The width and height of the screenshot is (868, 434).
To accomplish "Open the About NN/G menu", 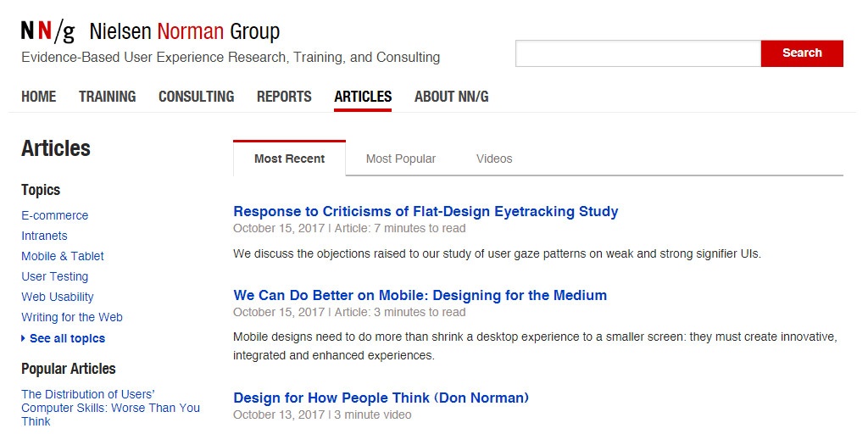I will pos(451,97).
